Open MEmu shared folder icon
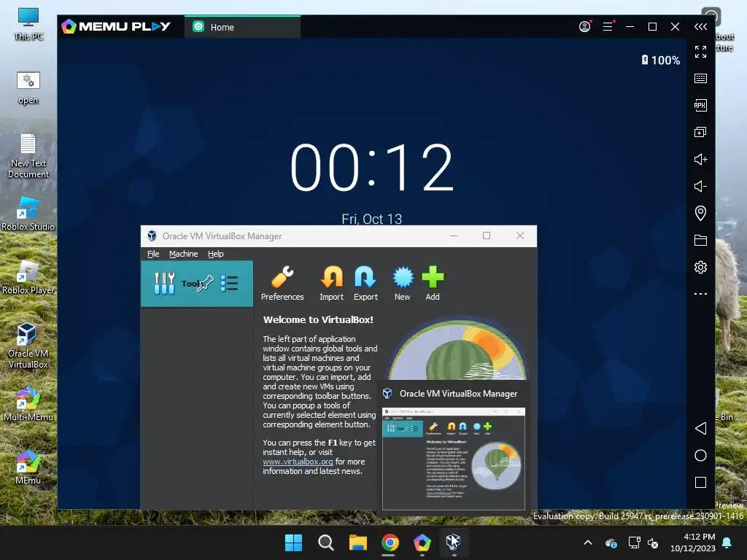747x560 pixels. (700, 240)
